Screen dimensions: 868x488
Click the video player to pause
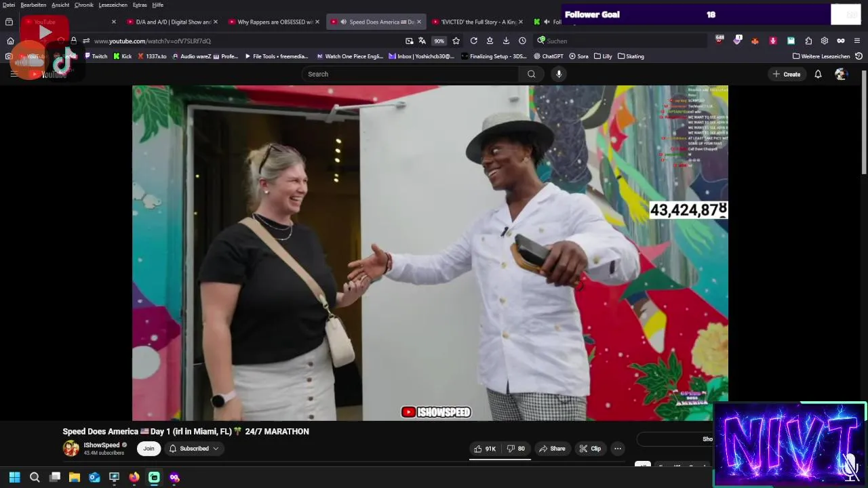(430, 252)
